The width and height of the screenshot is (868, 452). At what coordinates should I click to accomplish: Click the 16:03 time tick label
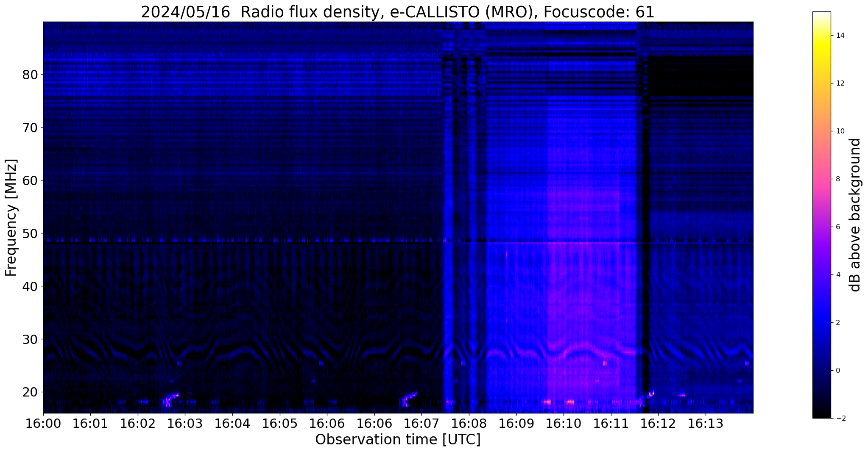pos(185,423)
